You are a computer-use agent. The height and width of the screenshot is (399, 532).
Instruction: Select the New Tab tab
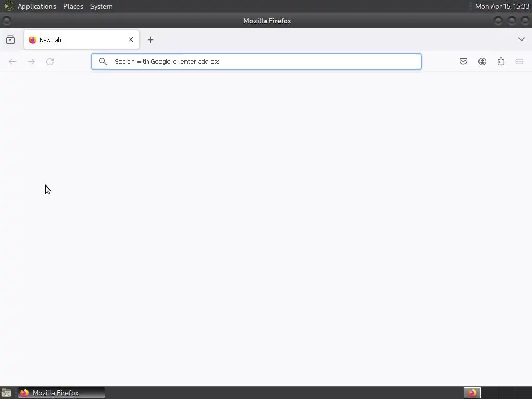[82, 39]
